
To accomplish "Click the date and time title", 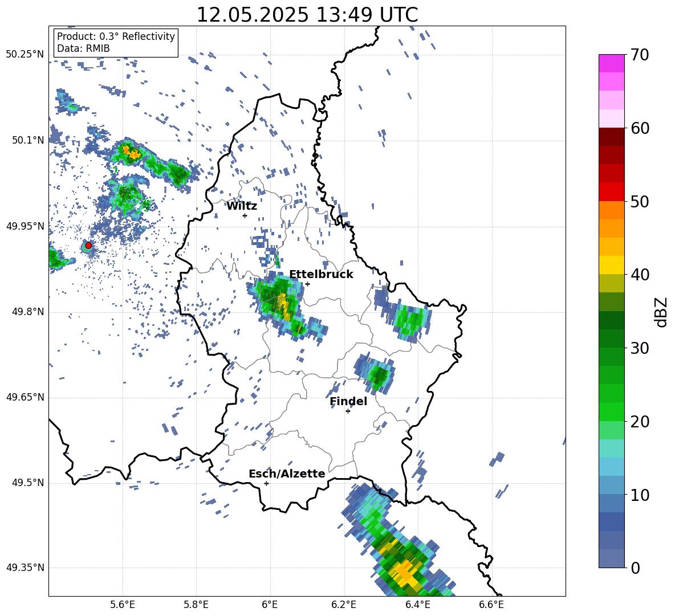I will coord(307,15).
